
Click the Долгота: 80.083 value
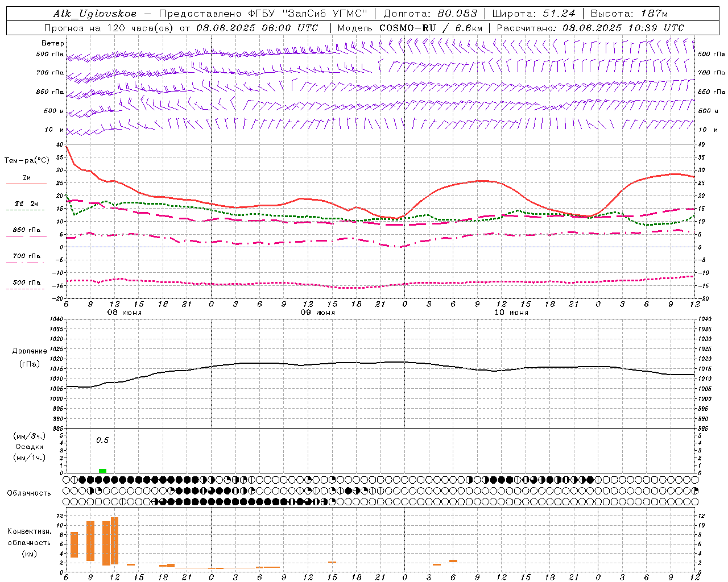click(x=430, y=14)
